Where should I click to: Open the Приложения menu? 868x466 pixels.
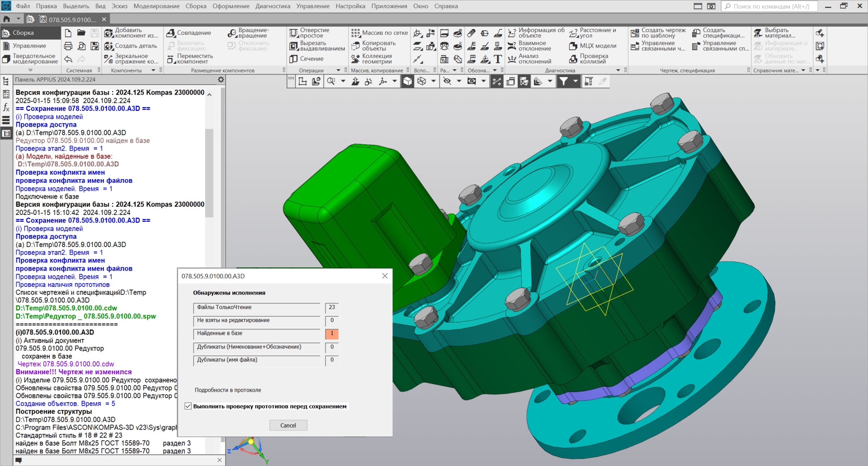pos(389,6)
